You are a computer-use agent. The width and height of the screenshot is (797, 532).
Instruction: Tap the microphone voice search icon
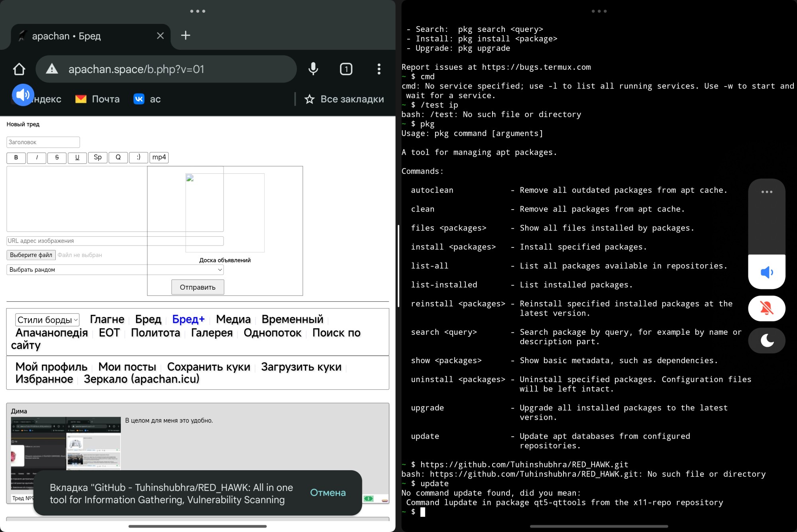coord(313,69)
